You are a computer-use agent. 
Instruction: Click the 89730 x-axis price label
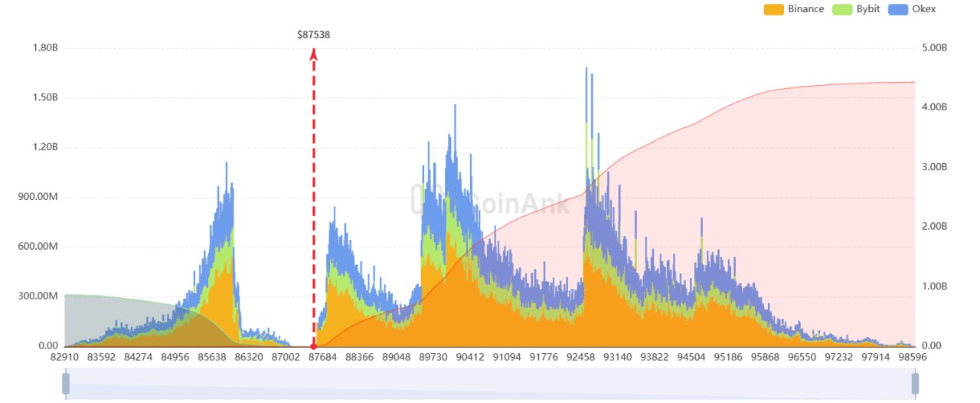click(434, 357)
